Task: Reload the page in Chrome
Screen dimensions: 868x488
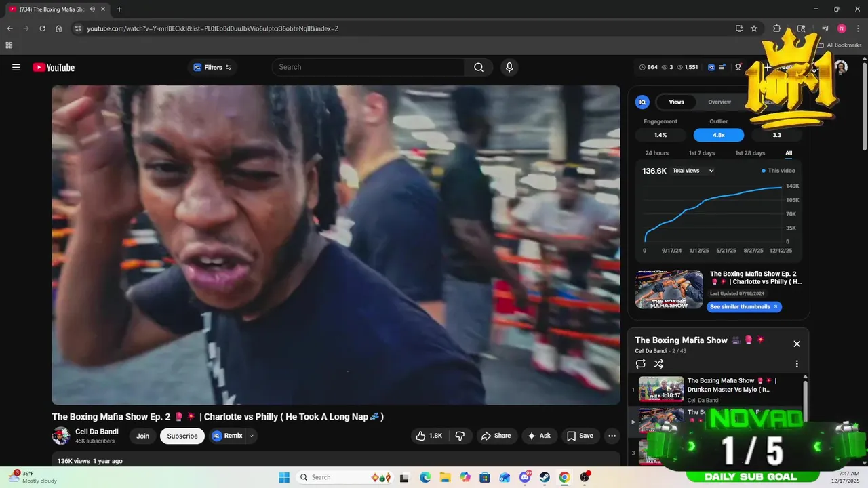Action: tap(42, 28)
